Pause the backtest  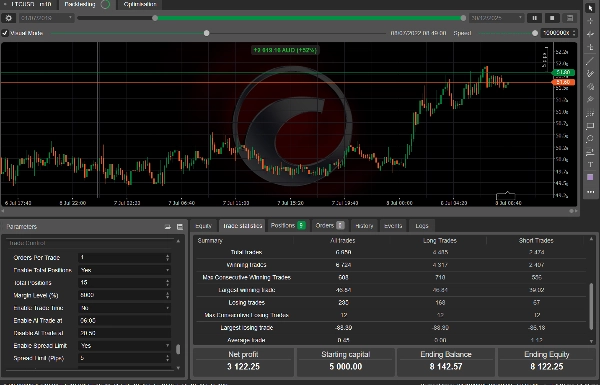535,18
